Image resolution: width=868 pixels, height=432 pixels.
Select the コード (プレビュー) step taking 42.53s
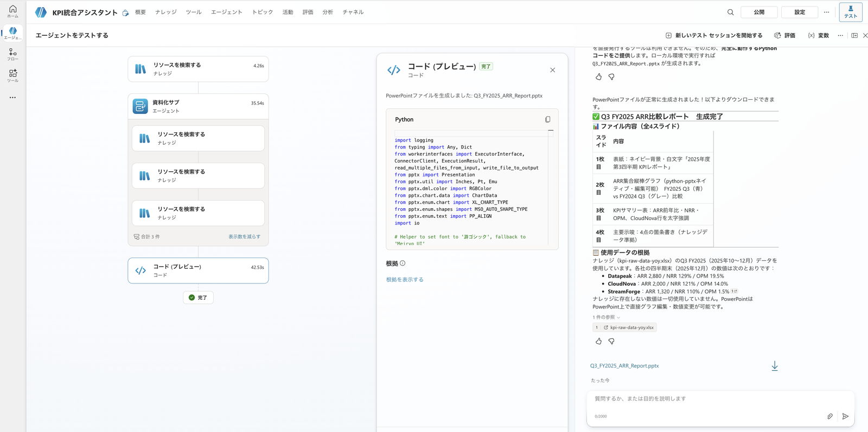(198, 270)
